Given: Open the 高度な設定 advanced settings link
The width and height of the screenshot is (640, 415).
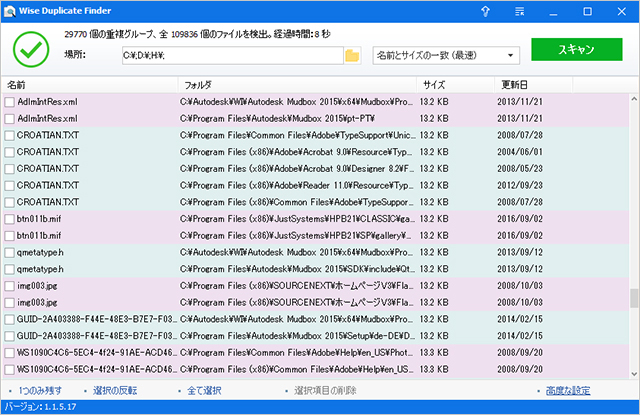Looking at the screenshot, I should point(568,391).
